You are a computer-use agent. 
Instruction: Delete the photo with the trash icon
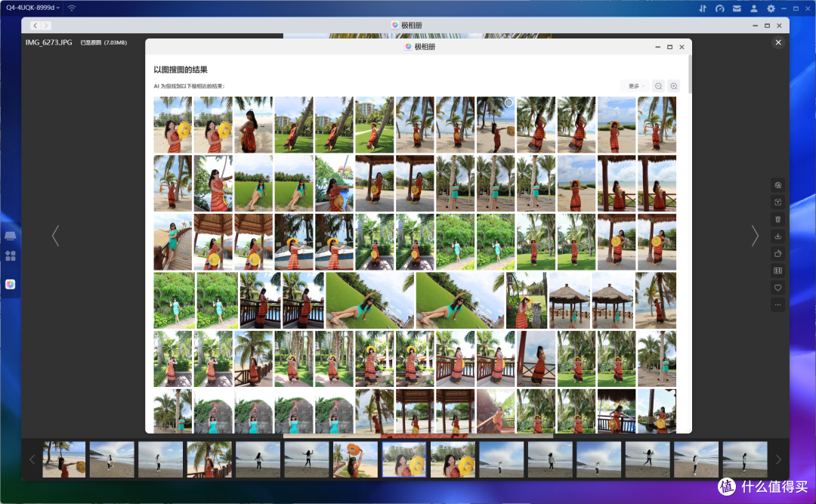coord(777,219)
